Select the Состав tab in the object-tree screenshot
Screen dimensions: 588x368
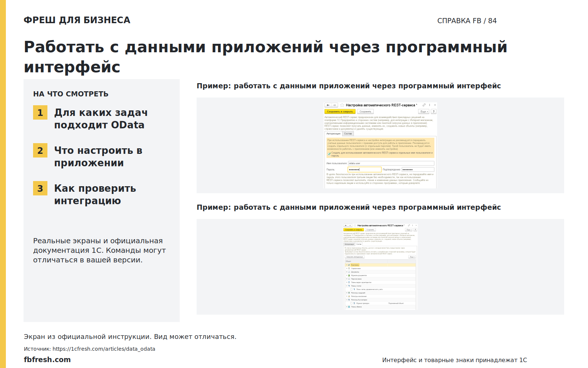(x=359, y=244)
